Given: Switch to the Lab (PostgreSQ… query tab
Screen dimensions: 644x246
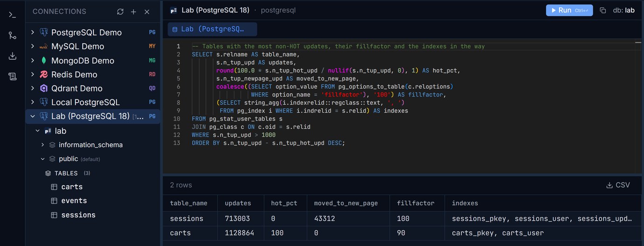Looking at the screenshot, I should pos(212,29).
